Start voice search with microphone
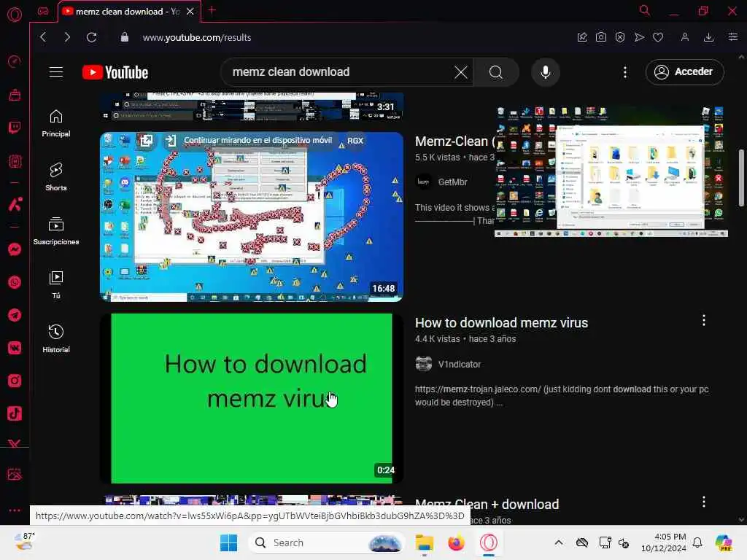The image size is (747, 560). click(546, 72)
